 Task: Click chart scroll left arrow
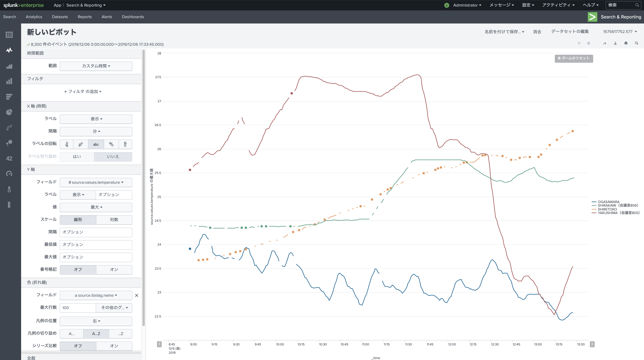159,344
